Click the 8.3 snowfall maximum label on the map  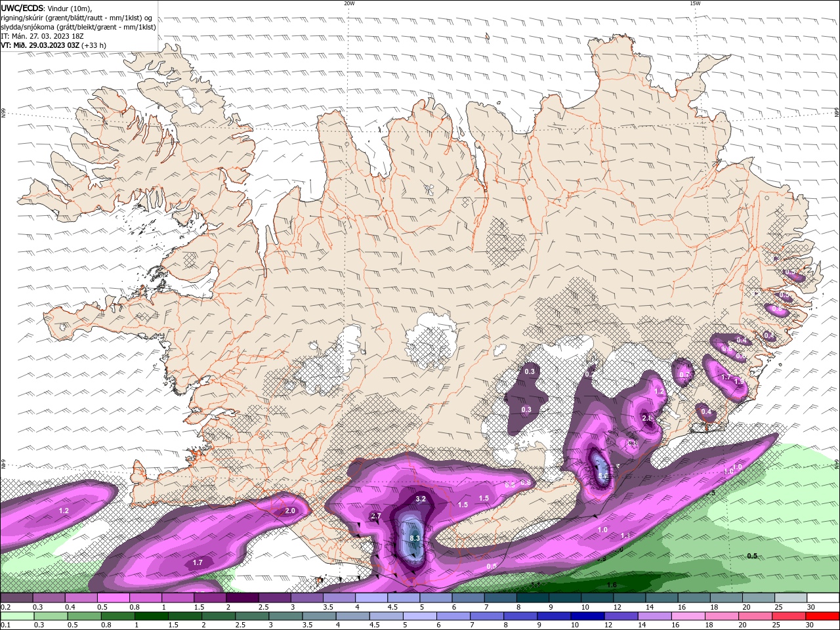(414, 538)
